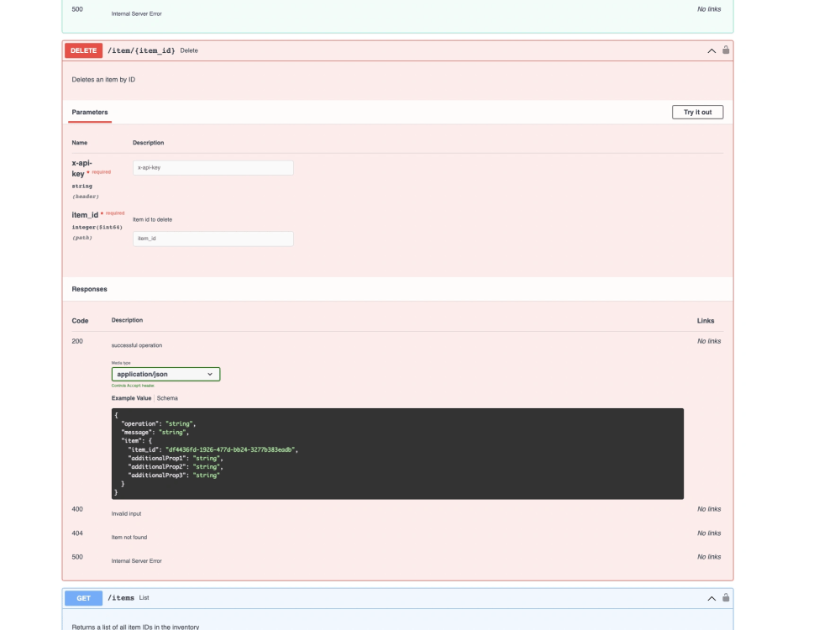Click the GET method badge on /items
Viewport: 840px width, 630px height.
click(x=83, y=597)
